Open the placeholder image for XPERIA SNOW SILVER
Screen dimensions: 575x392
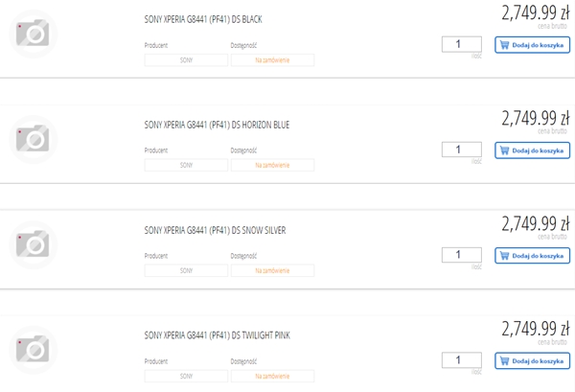click(33, 244)
